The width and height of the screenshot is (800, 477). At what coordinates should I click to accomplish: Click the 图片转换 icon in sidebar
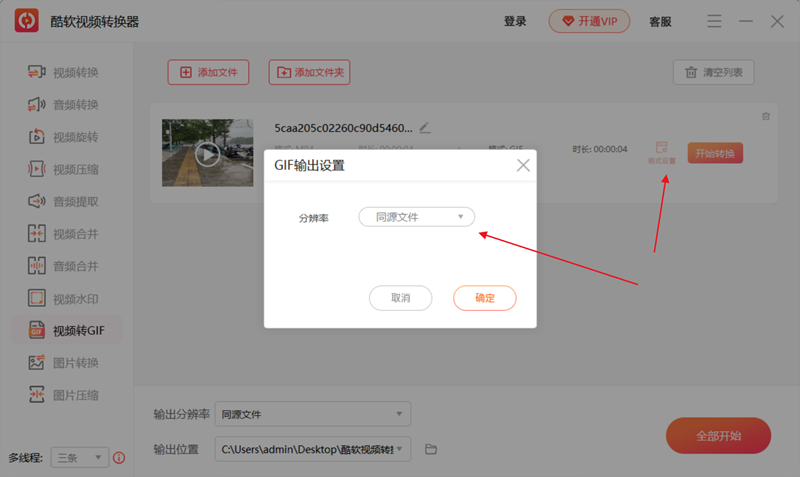pyautogui.click(x=37, y=363)
